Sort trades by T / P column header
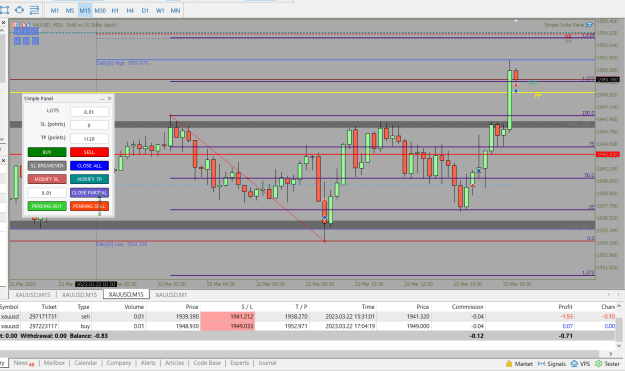The height and width of the screenshot is (371, 625). pos(301,306)
